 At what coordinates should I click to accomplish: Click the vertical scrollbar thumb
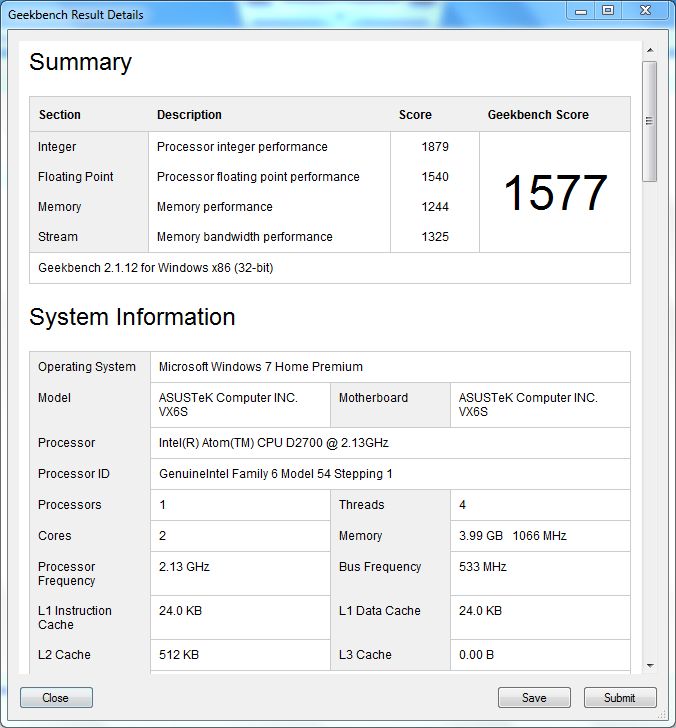click(650, 121)
